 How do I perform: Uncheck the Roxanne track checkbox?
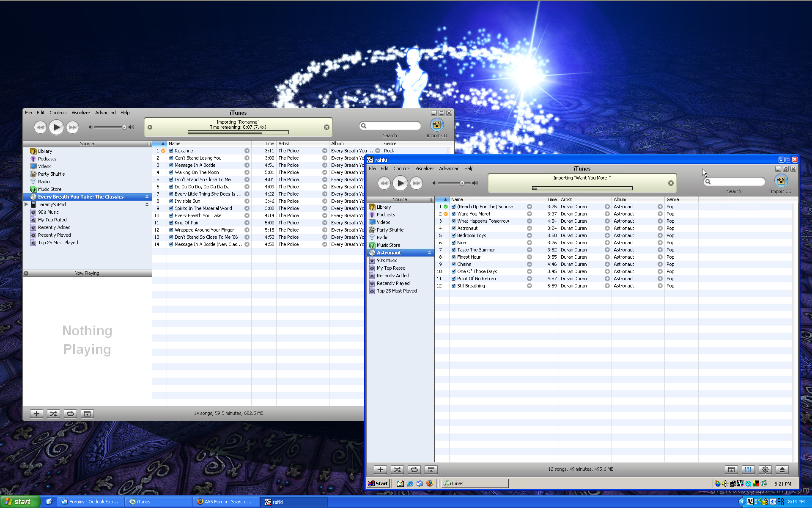coord(171,151)
